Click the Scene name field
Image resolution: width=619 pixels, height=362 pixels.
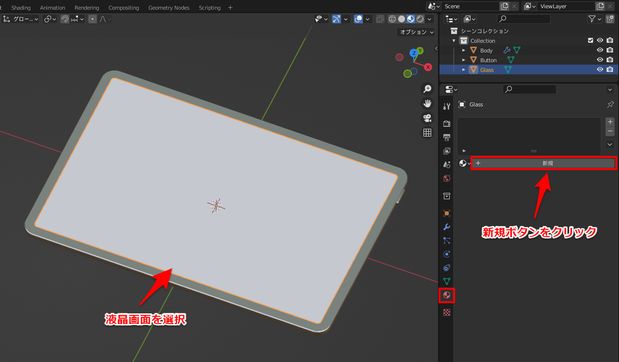point(470,6)
